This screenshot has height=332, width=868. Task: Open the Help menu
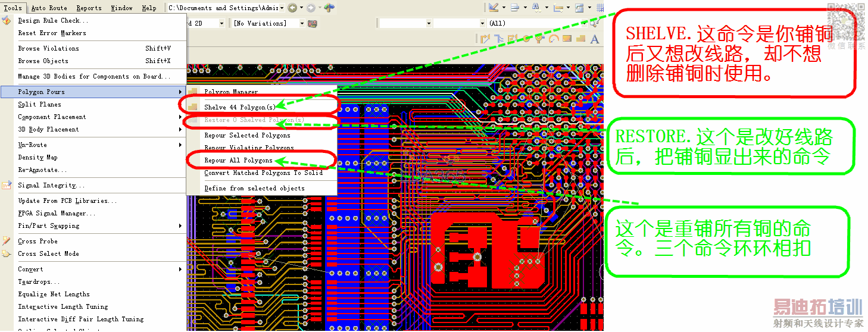click(149, 8)
